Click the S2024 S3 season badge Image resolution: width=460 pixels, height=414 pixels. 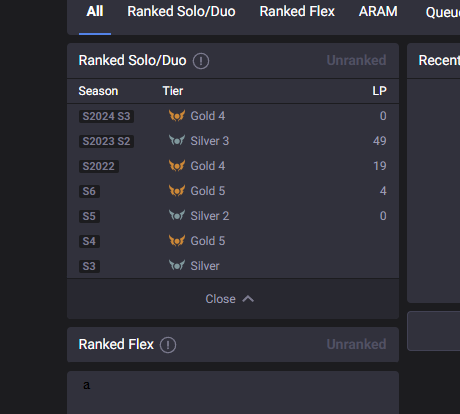tap(106, 116)
